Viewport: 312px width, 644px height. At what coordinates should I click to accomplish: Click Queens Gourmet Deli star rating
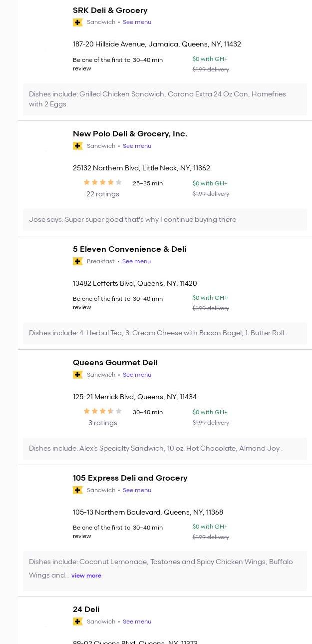point(102,412)
